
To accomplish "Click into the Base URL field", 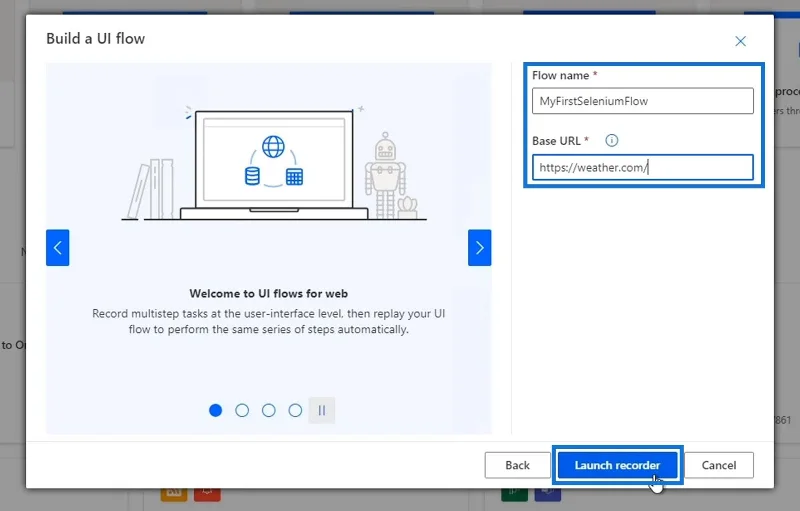I will (643, 167).
